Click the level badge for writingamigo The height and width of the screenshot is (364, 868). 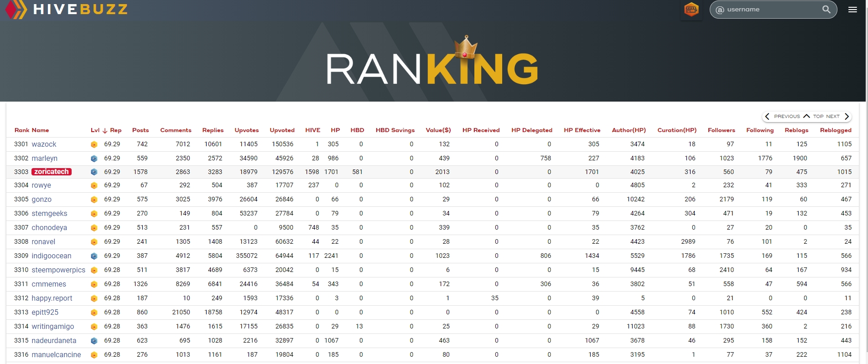94,327
